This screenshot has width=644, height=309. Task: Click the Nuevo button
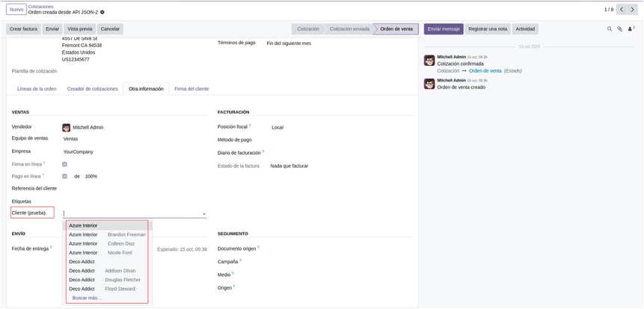tap(16, 10)
